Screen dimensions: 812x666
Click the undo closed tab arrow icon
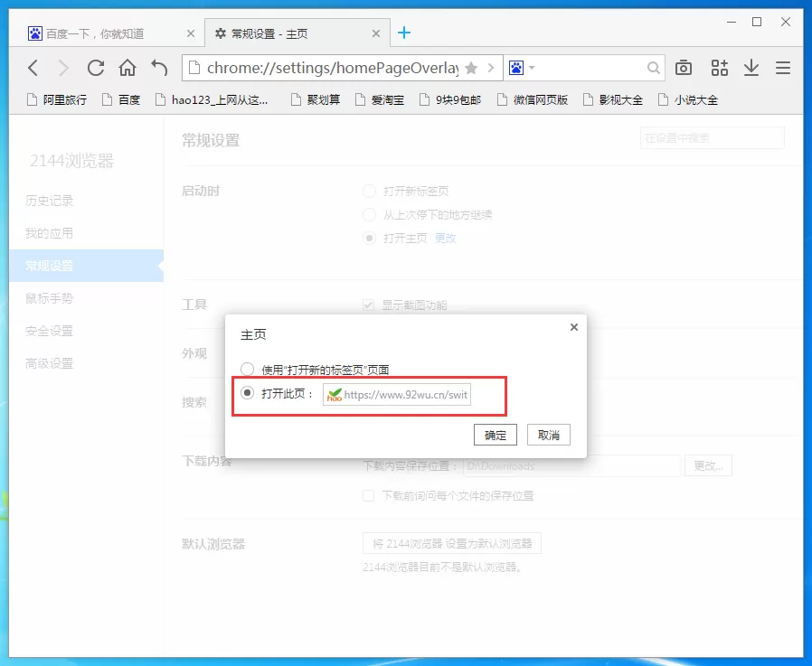[159, 68]
